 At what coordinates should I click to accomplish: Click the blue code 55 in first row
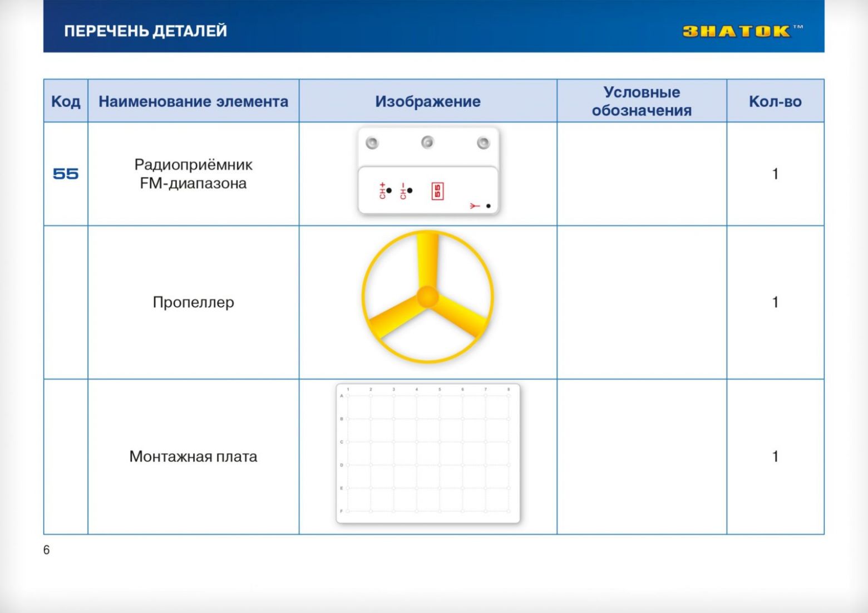(x=66, y=174)
